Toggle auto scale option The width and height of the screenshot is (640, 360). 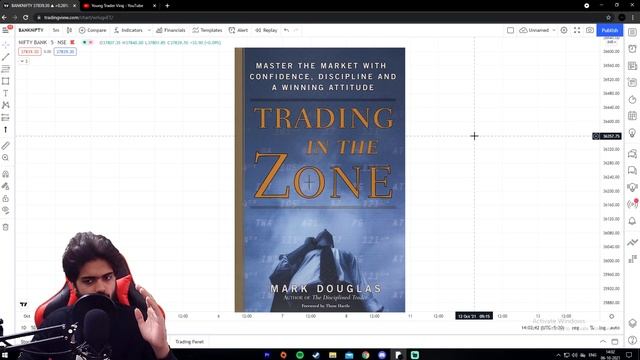[x=615, y=328]
